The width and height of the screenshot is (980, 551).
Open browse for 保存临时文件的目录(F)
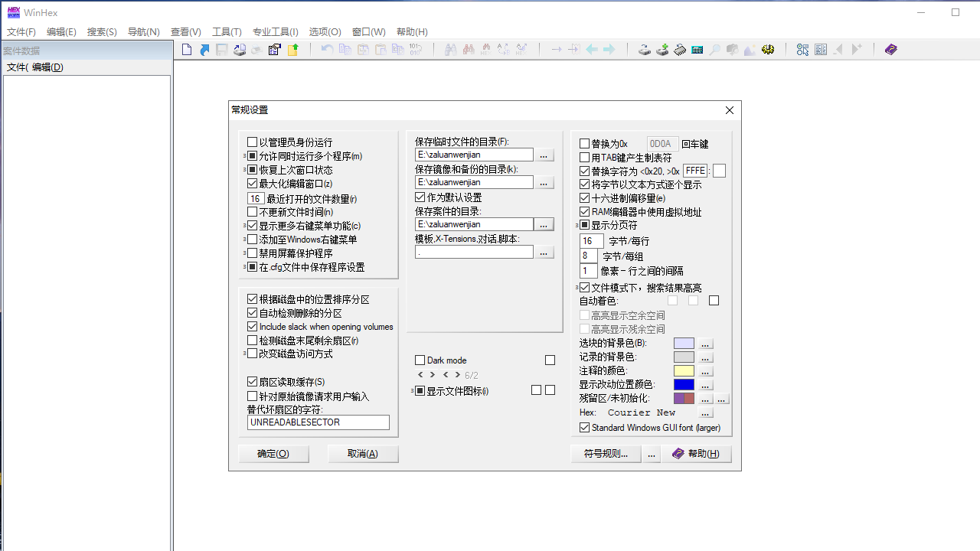[544, 155]
